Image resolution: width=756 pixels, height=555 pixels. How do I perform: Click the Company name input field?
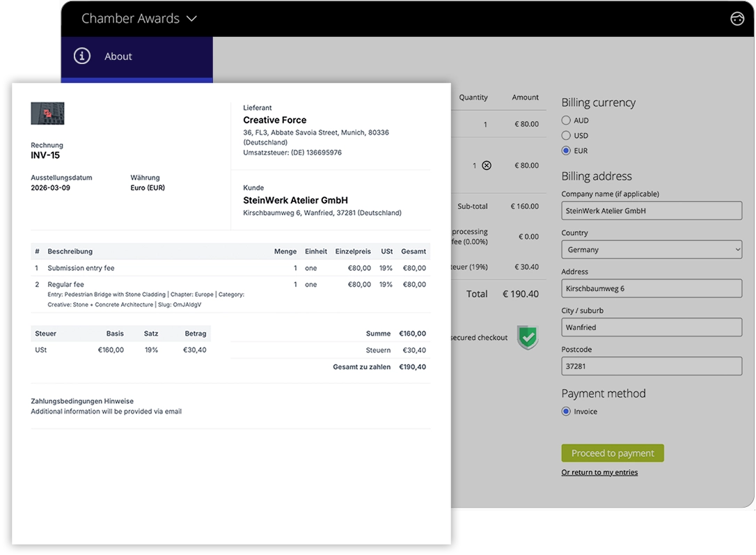coord(651,210)
